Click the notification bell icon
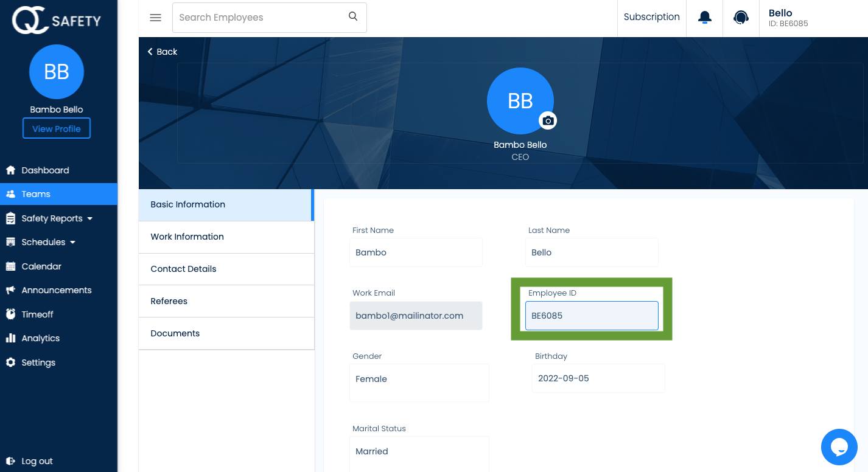 (704, 17)
